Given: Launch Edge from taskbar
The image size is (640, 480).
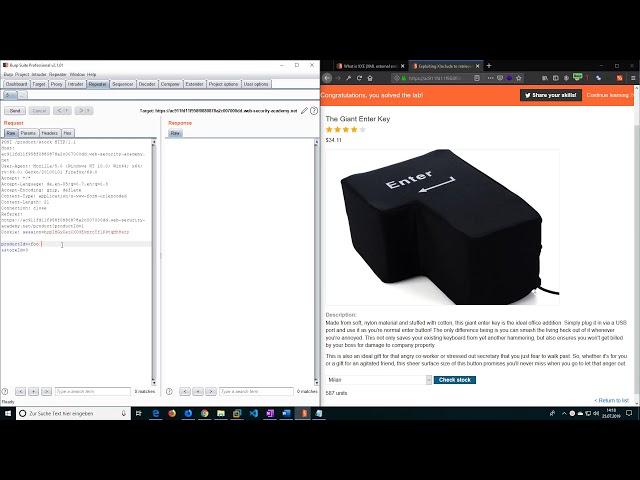Looking at the screenshot, I should point(156,413).
